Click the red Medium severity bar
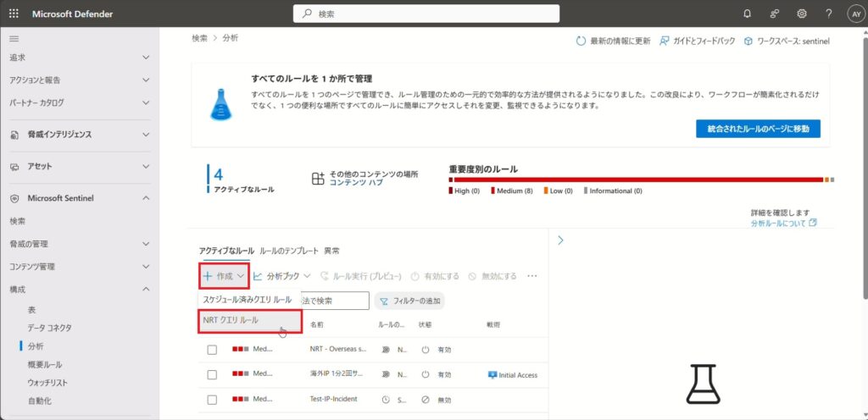Viewport: 868px width, 420px height. coord(636,180)
